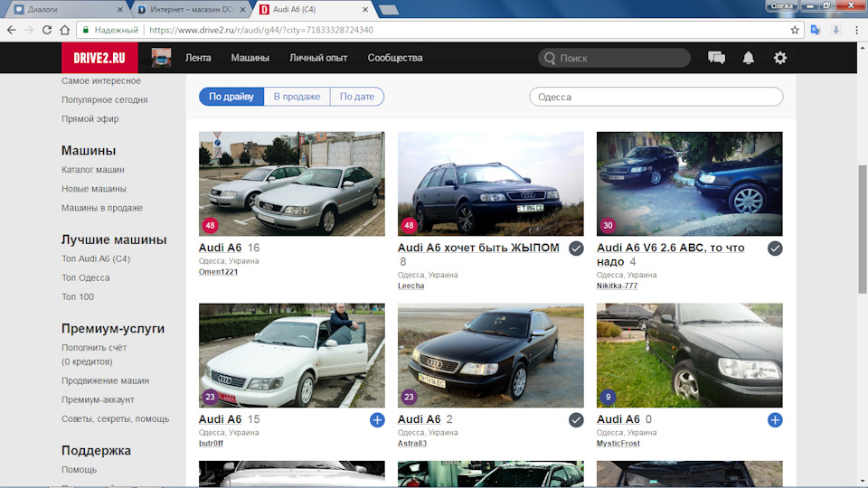Open Советы, секреты, помощь link
Viewport: 868px width, 488px height.
point(115,418)
